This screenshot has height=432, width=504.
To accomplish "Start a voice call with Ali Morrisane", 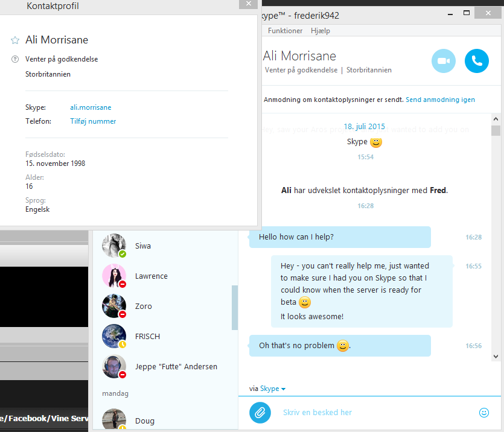I will coord(477,61).
